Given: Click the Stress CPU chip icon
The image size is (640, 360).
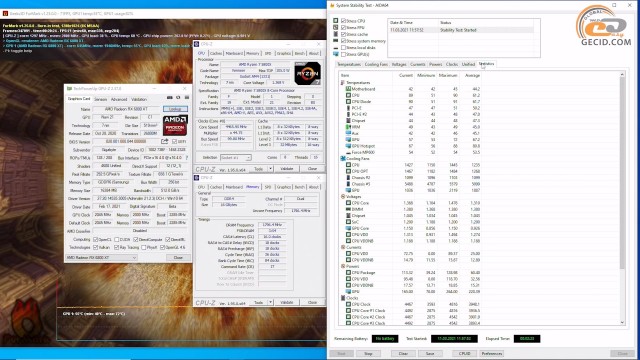Looking at the screenshot, I should (336, 20).
